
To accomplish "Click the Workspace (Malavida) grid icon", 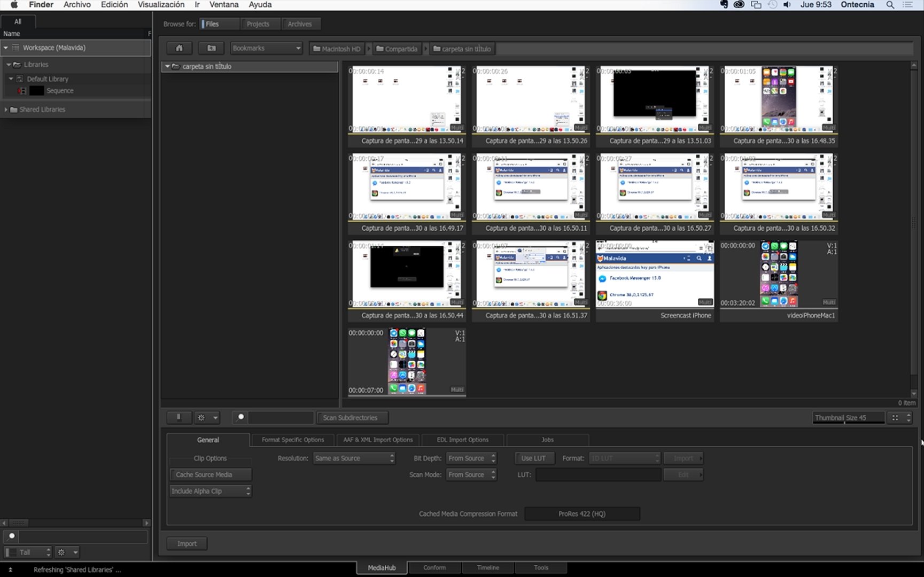I will 15,48.
